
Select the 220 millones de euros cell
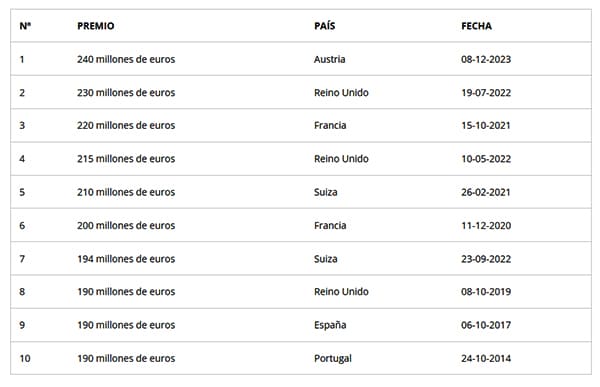click(126, 126)
